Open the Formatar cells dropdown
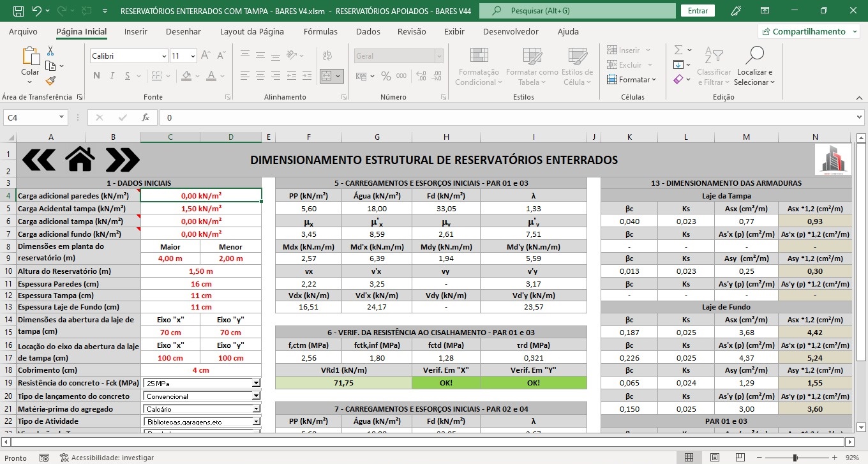Image resolution: width=868 pixels, height=464 pixels. [x=631, y=80]
